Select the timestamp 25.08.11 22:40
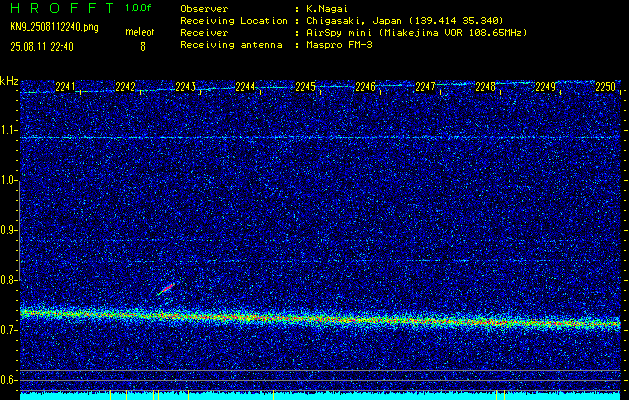Image resolution: width=629 pixels, height=400 pixels. tap(42, 47)
